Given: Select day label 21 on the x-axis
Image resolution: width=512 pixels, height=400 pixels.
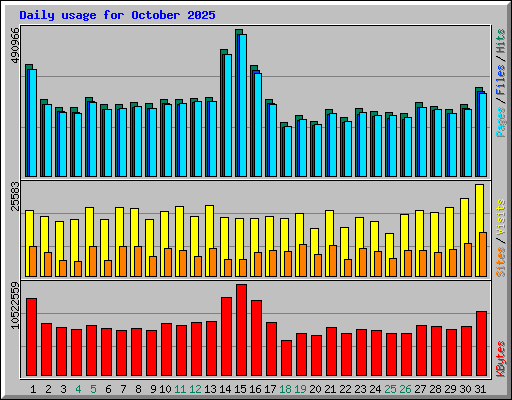Looking at the screenshot, I should [x=330, y=389].
